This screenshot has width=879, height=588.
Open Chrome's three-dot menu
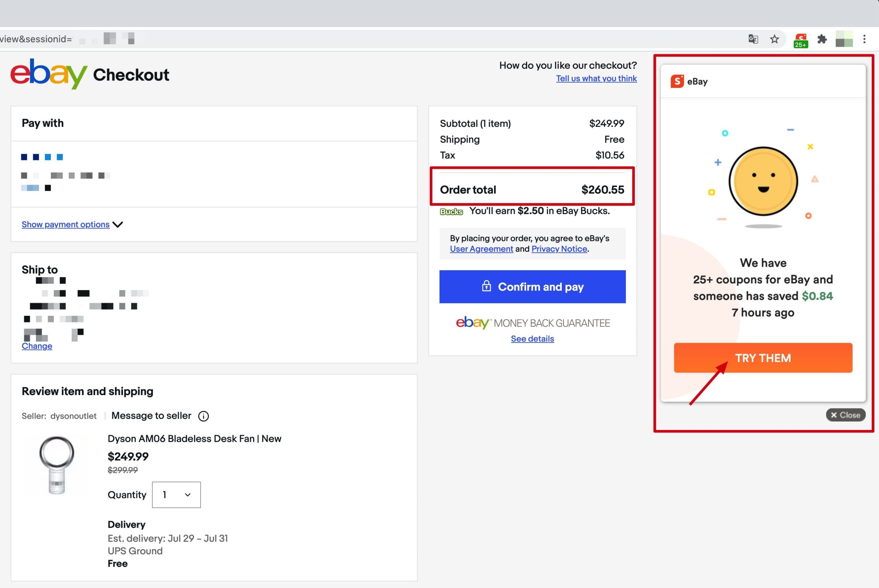(x=864, y=39)
